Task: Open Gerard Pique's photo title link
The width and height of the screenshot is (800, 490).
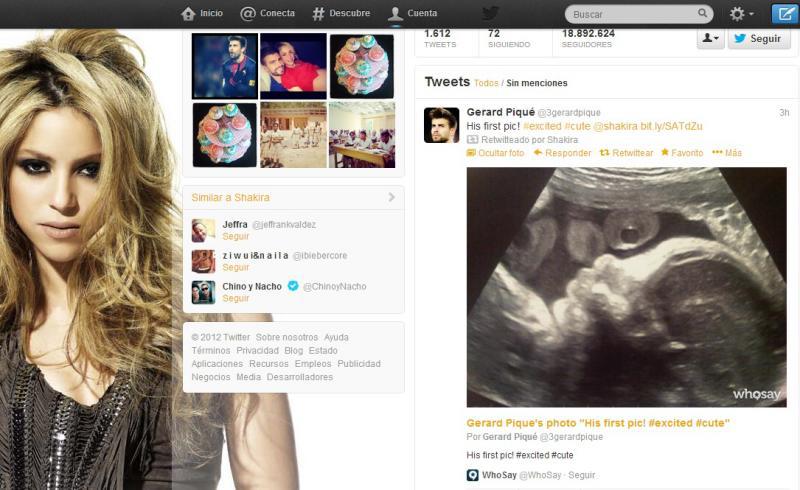Action: click(598, 423)
